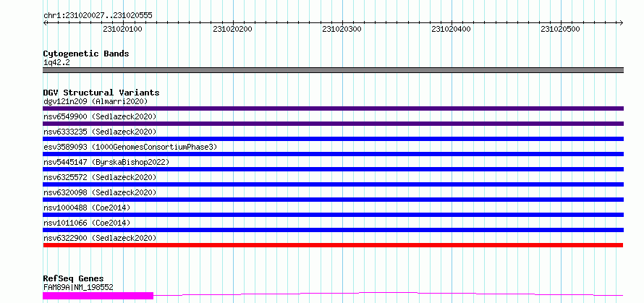Viewport: 644px width, 303px height.
Task: Open variant nsv6322900 (Sedlazeck2020) label
Action: click(x=100, y=238)
